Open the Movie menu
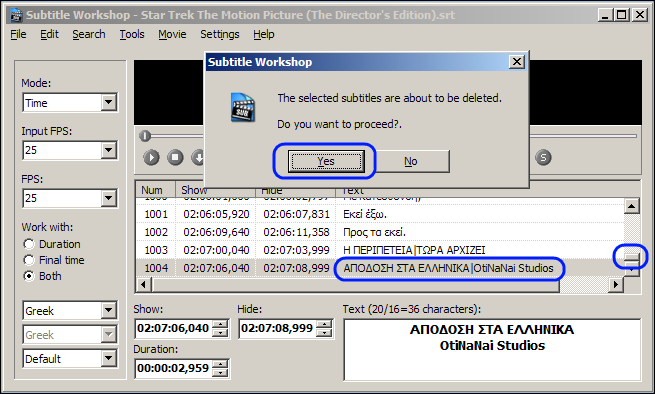 pos(172,34)
